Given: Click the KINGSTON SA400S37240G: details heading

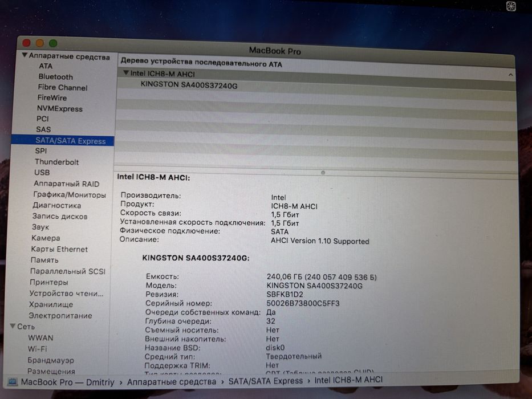Looking at the screenshot, I should (x=196, y=258).
